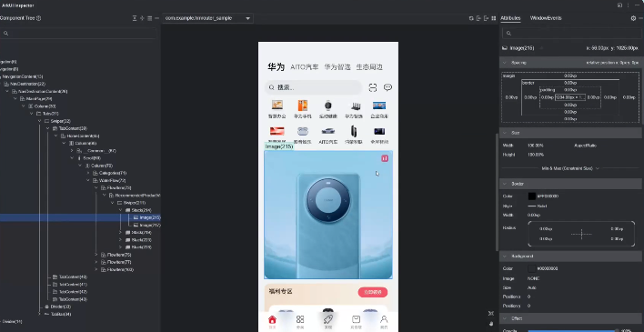Open the com.example.hmrouter_sample process dropdown

[207, 18]
